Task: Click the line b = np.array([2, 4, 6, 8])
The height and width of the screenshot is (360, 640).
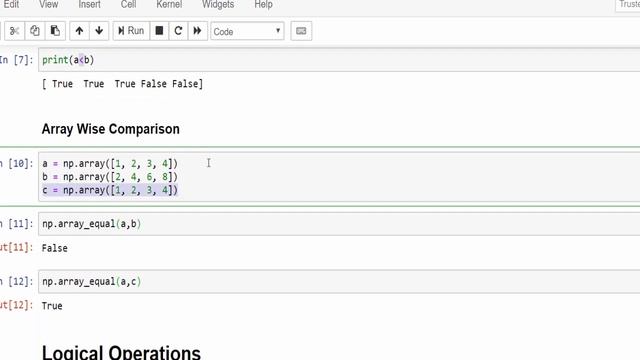Action: [x=110, y=177]
